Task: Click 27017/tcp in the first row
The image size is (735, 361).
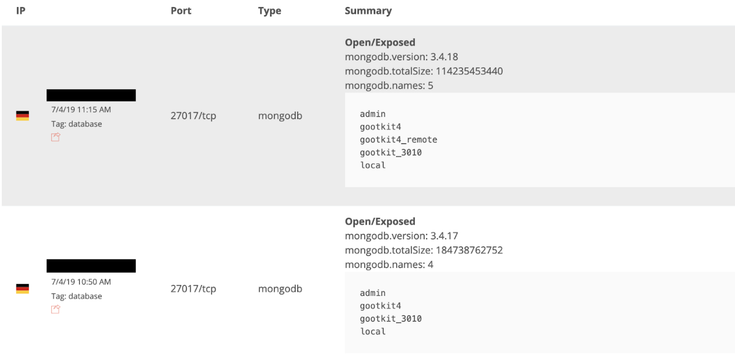Action: tap(193, 116)
